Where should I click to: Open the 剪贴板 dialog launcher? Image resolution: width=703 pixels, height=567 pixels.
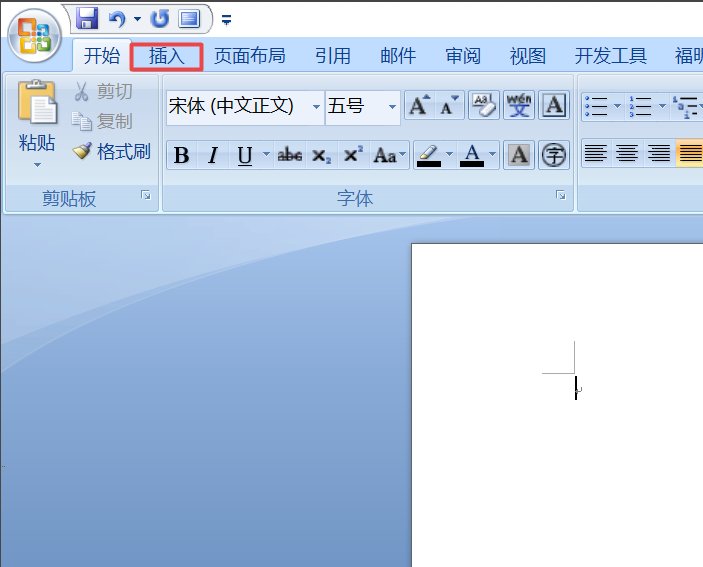146,195
